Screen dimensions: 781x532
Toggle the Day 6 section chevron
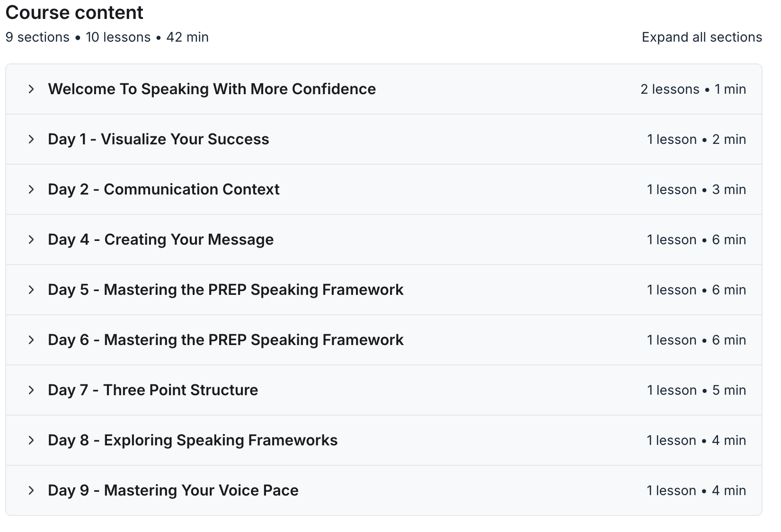pos(31,340)
